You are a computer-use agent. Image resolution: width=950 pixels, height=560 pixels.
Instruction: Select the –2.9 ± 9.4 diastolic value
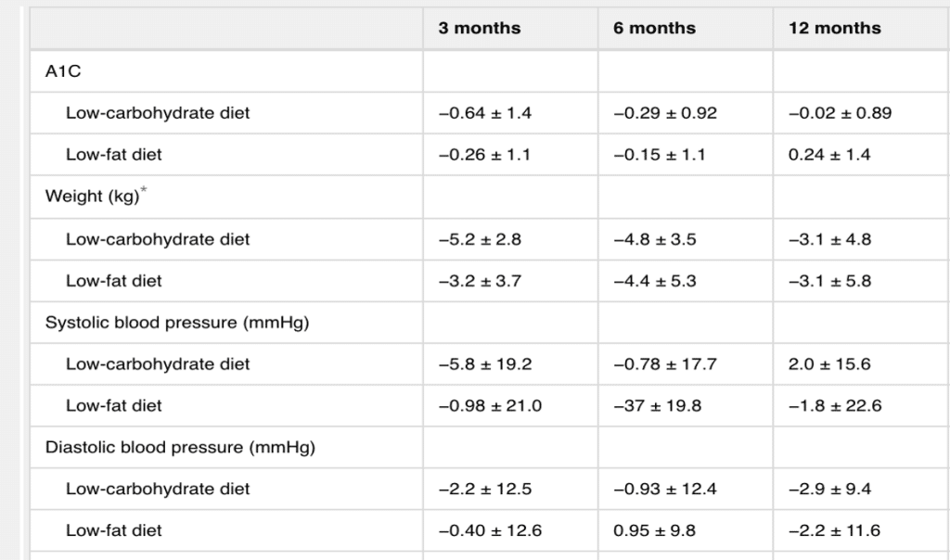(829, 490)
